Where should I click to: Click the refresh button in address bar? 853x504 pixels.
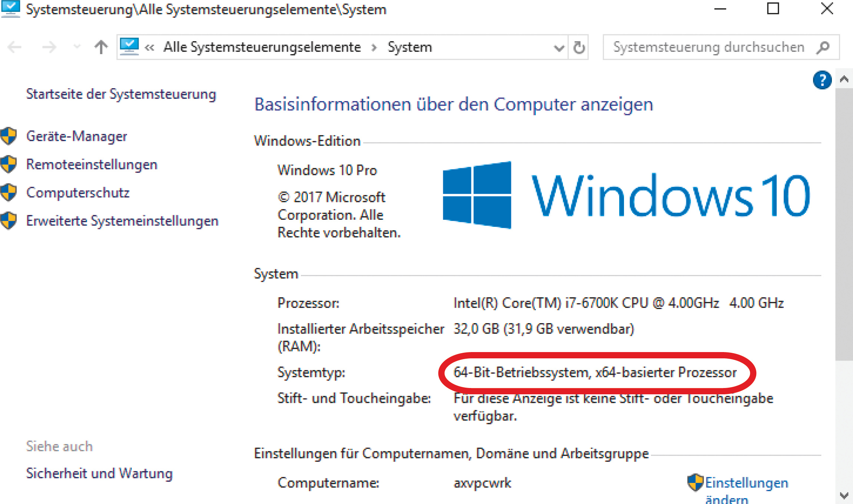pos(579,47)
